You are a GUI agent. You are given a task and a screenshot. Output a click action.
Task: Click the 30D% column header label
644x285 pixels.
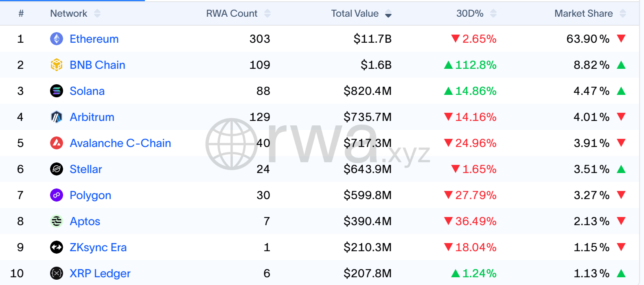[x=470, y=13]
